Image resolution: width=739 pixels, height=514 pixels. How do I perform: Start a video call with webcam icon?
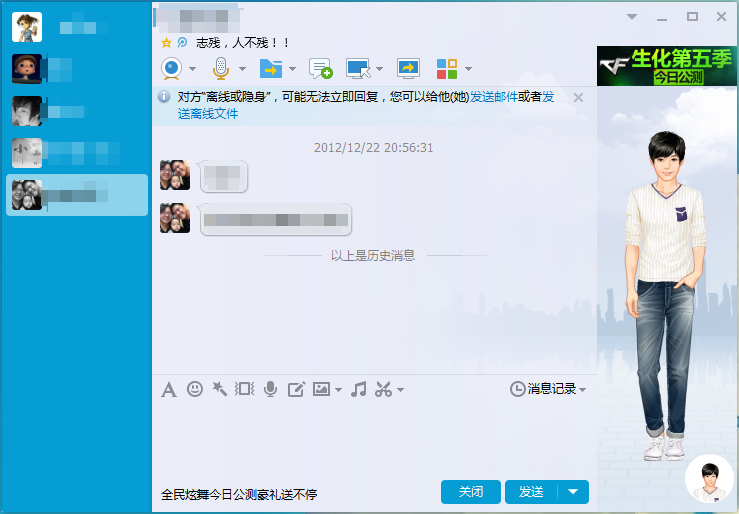[172, 68]
